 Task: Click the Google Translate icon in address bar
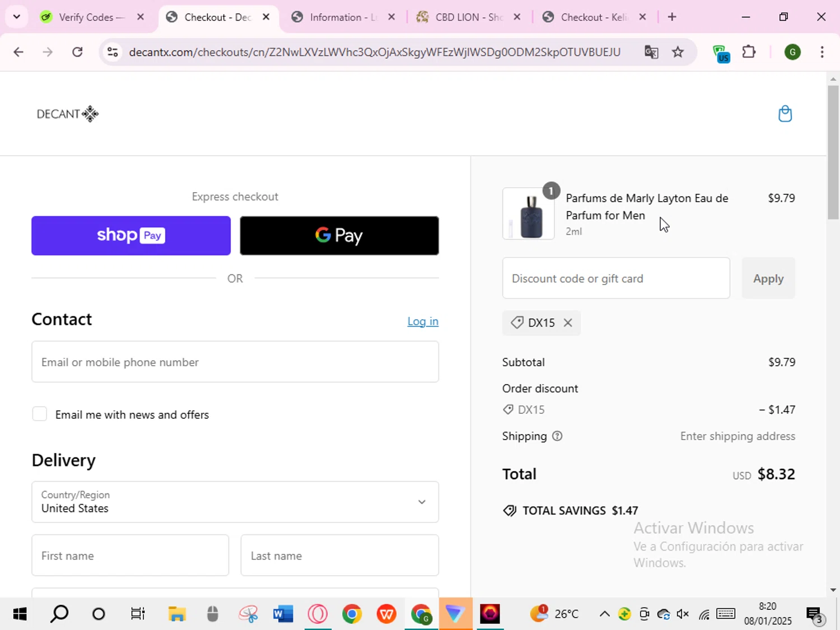651,52
